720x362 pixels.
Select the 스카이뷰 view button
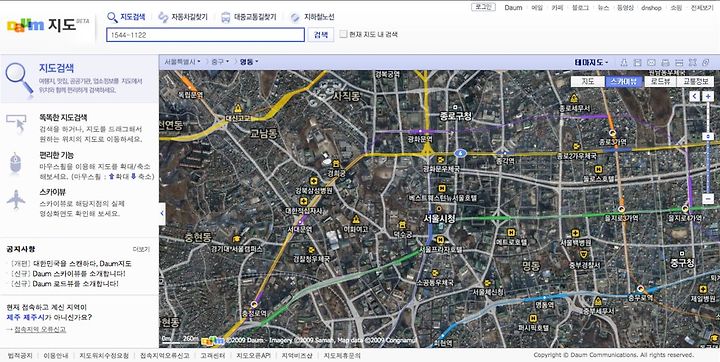pyautogui.click(x=624, y=82)
